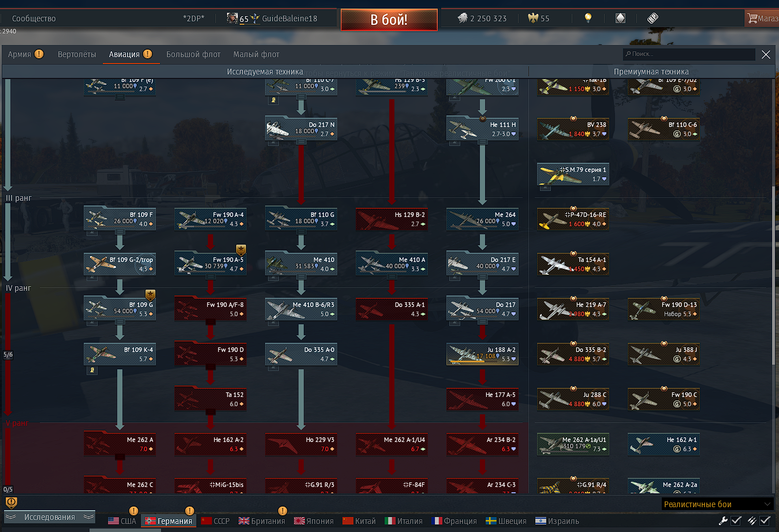
Task: Expand the group under Fw 190 A-5
Action: 210,277
